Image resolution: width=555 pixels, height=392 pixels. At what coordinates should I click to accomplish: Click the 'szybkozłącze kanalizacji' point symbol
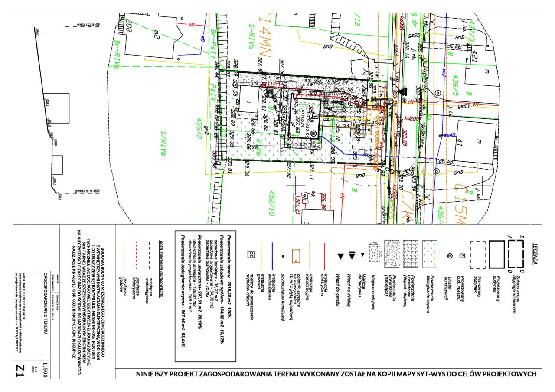click(x=283, y=256)
